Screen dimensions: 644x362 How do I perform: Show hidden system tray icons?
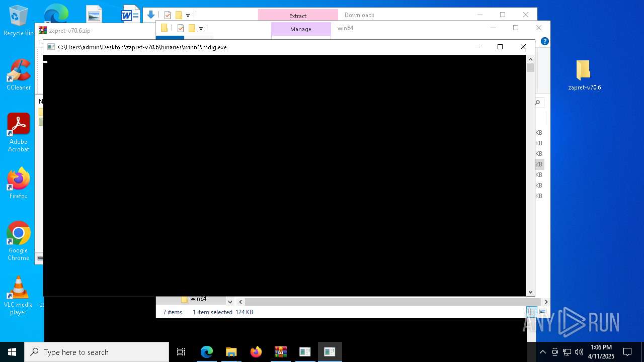click(542, 352)
